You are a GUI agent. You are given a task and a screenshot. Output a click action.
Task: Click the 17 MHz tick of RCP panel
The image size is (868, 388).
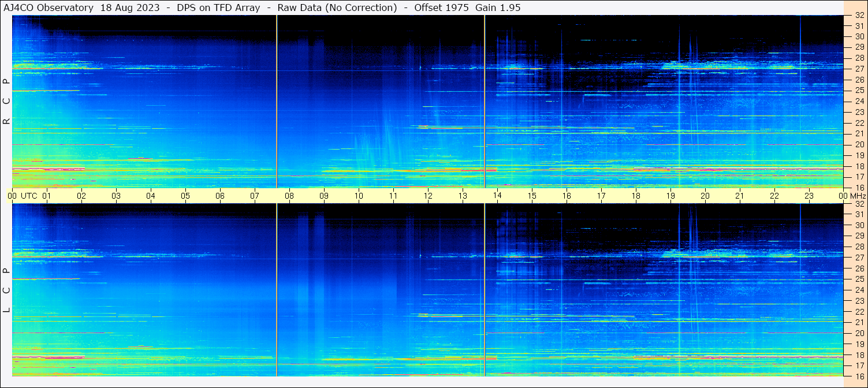tap(859, 177)
